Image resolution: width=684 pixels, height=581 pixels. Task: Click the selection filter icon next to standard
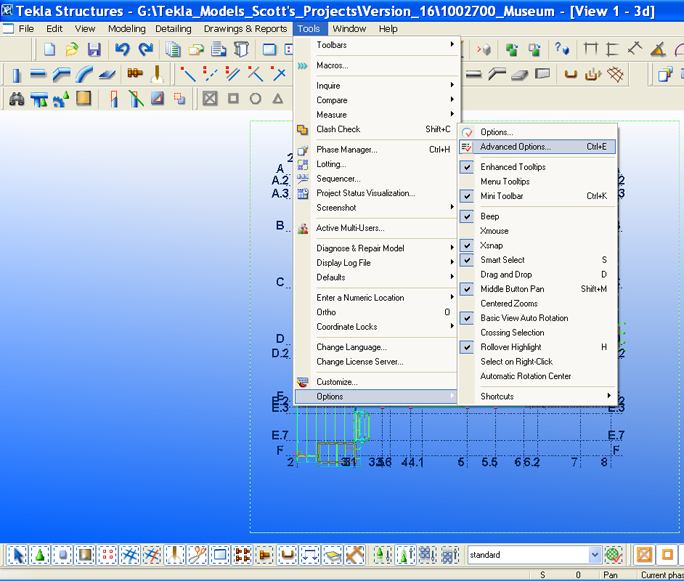point(614,555)
